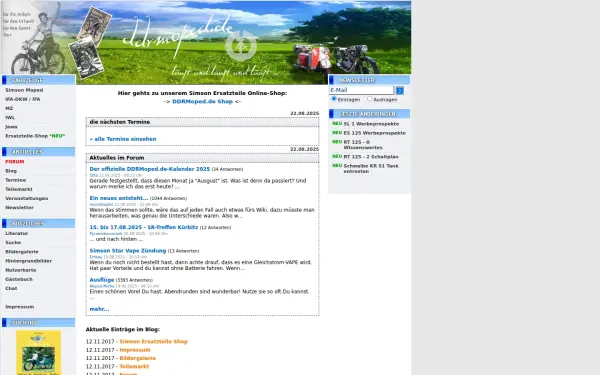600x375 pixels.
Task: Click the FAHRZEUGE sidebar section header
Action: pos(38,80)
